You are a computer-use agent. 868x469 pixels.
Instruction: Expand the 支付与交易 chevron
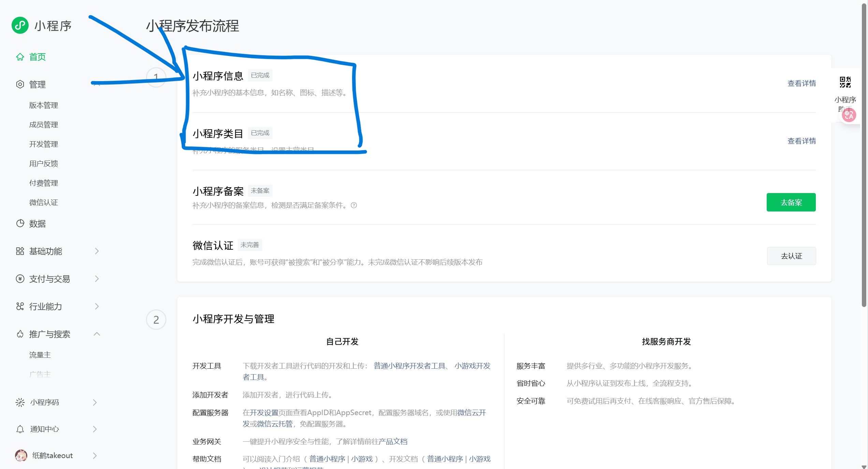click(97, 279)
